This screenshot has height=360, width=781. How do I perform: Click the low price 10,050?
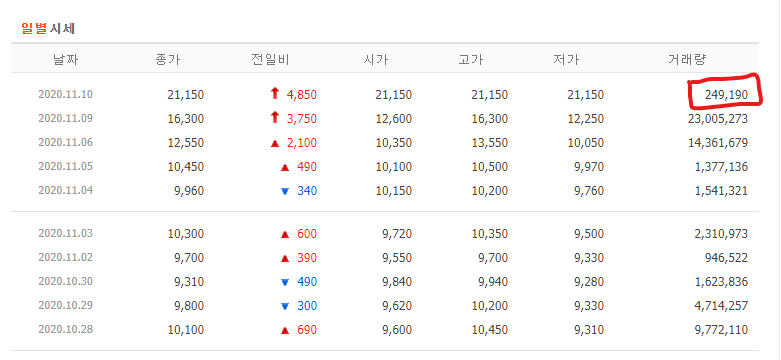pyautogui.click(x=586, y=142)
